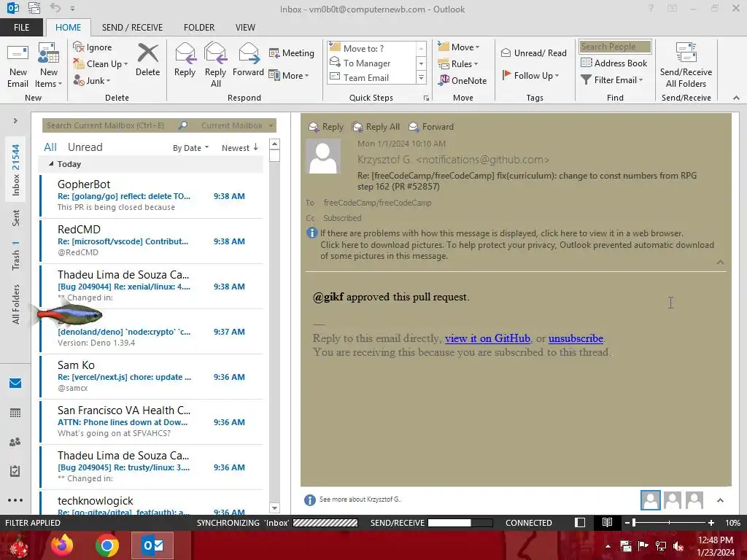This screenshot has width=747, height=560.
Task: Click the Ignore conversation button
Action: click(93, 47)
